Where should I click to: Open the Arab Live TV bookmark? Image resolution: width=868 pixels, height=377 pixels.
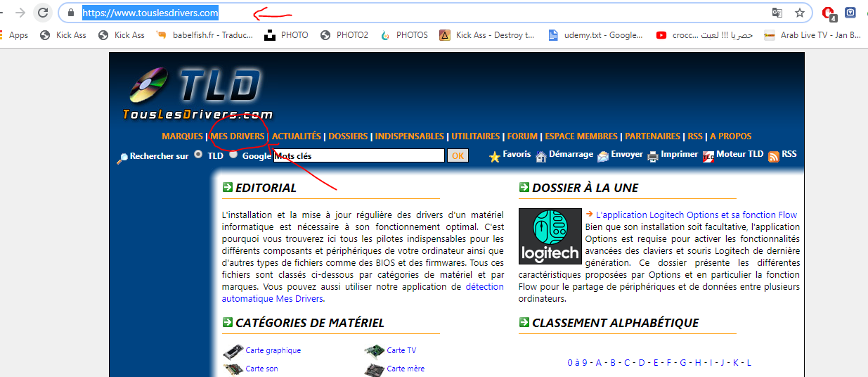pyautogui.click(x=812, y=35)
